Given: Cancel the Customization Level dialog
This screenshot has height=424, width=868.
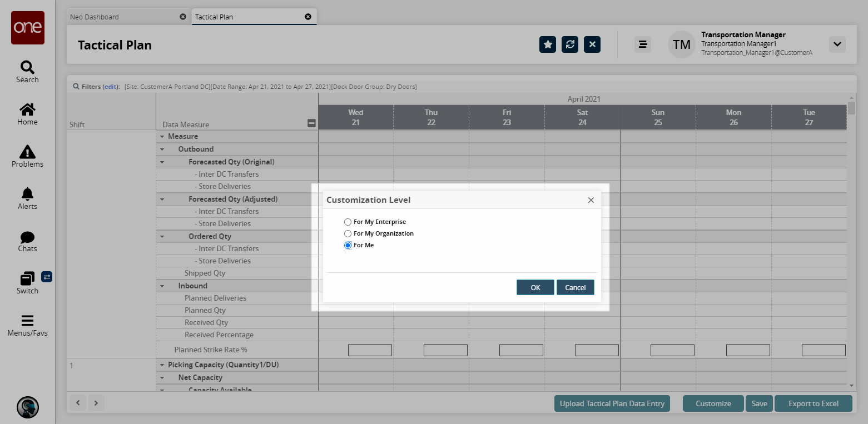Looking at the screenshot, I should pos(575,287).
